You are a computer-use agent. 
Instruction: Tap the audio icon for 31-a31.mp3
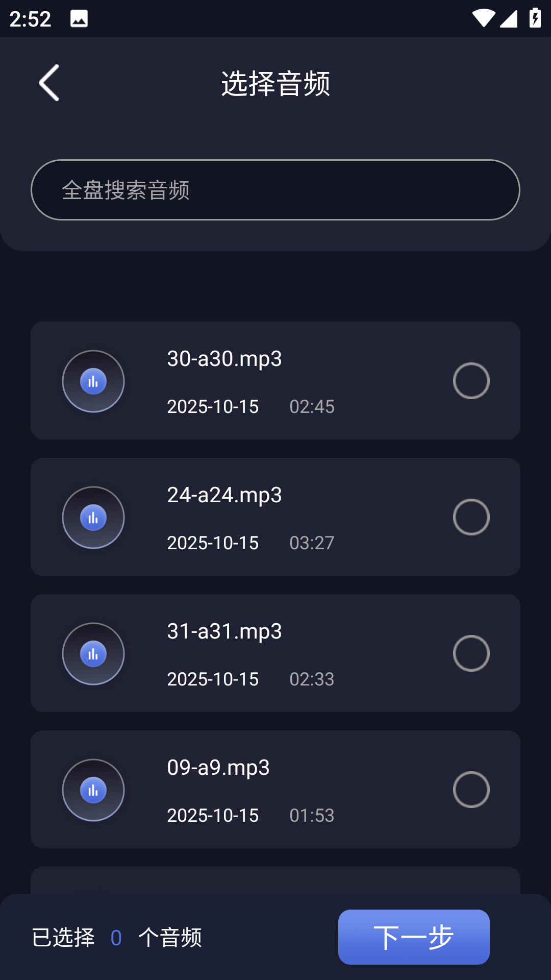pyautogui.click(x=93, y=654)
